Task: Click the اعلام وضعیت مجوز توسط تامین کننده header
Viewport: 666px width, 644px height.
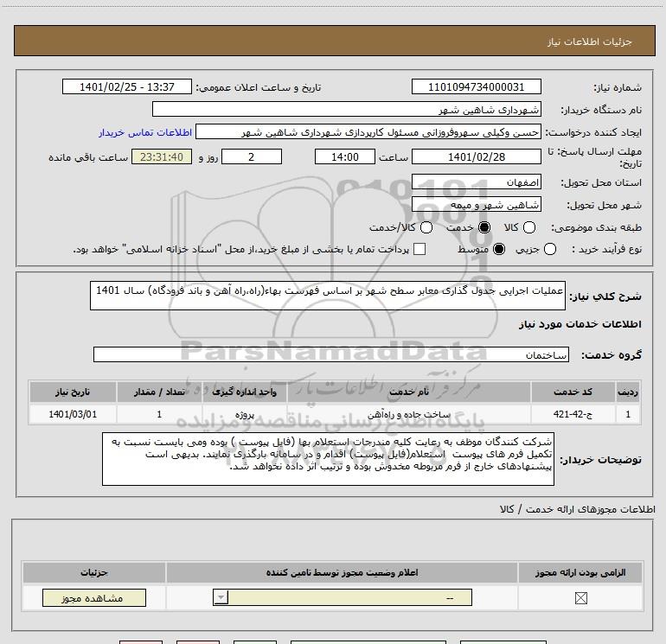Action: click(x=342, y=572)
